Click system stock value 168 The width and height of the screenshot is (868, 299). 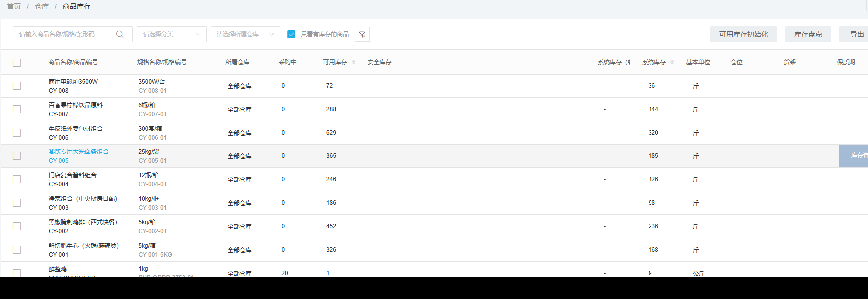click(653, 250)
